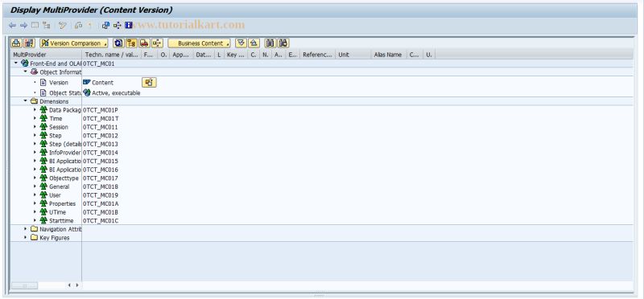Click the Techn. name / value column header
Viewport: 644px width, 299px height.
pos(112,55)
